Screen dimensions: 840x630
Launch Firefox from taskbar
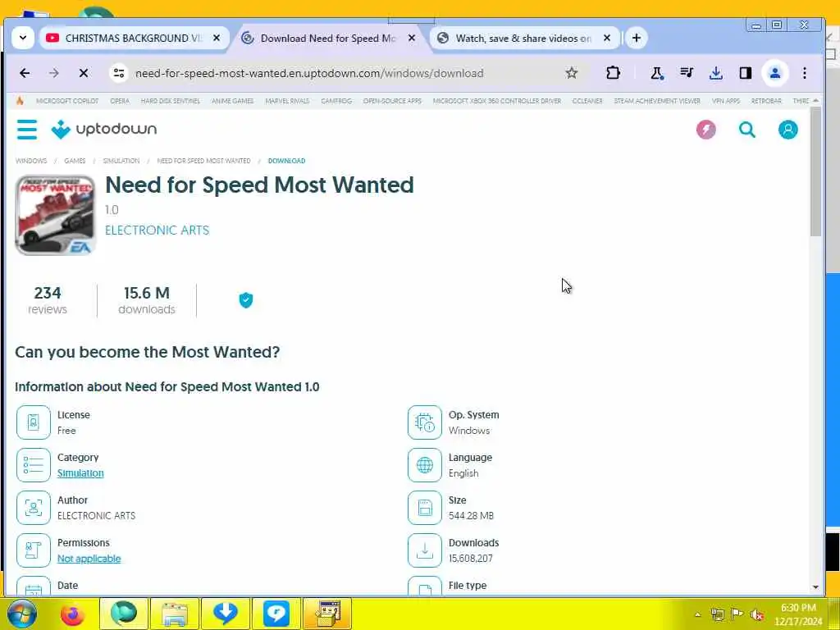click(72, 614)
